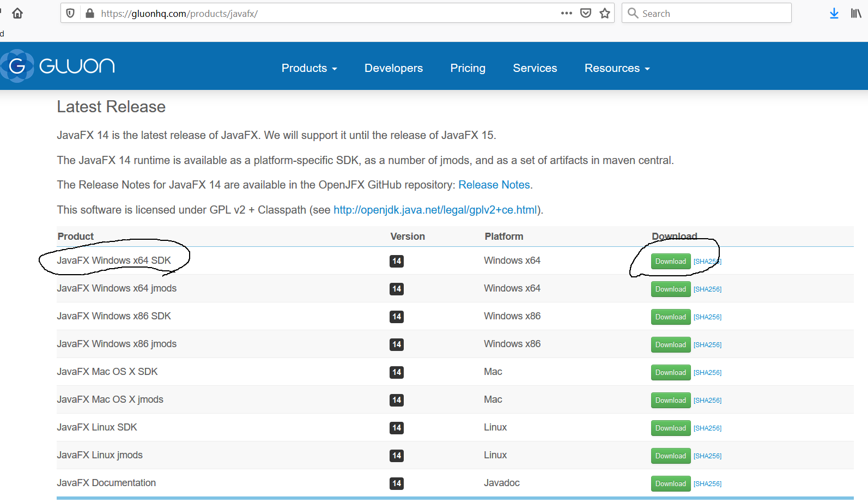View site security padlock info

tap(90, 13)
